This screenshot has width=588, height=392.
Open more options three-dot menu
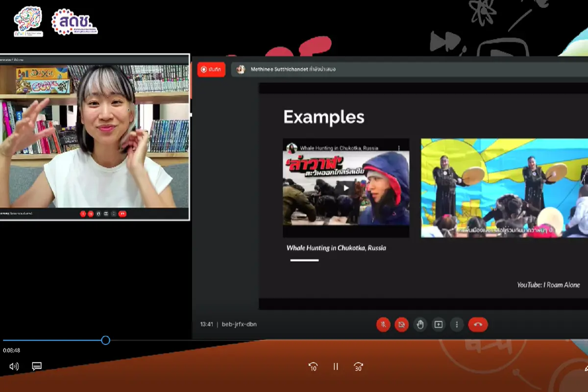coord(457,324)
